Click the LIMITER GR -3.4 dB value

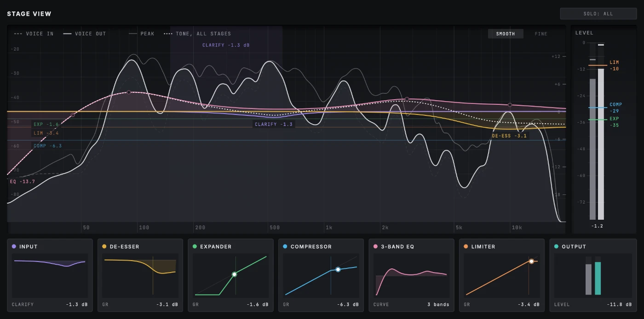[529, 304]
